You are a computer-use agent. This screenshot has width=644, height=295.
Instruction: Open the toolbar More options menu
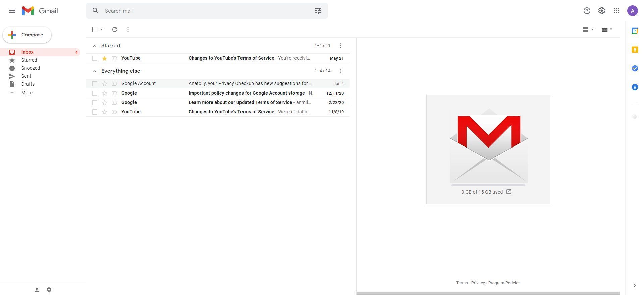tap(128, 29)
